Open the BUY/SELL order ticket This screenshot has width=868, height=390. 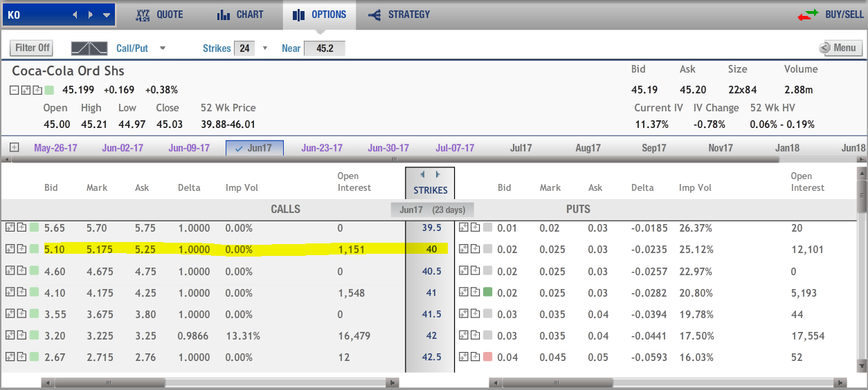[831, 15]
